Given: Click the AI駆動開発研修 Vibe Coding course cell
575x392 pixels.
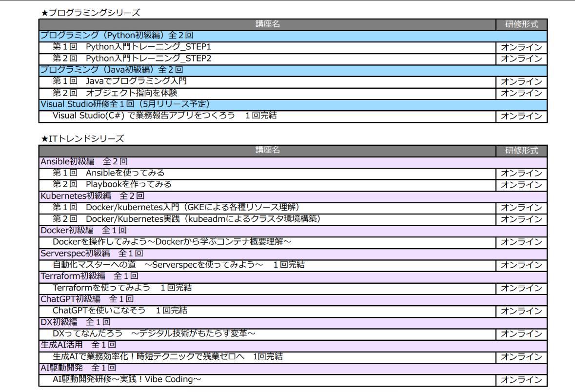Looking at the screenshot, I should pos(127,379).
